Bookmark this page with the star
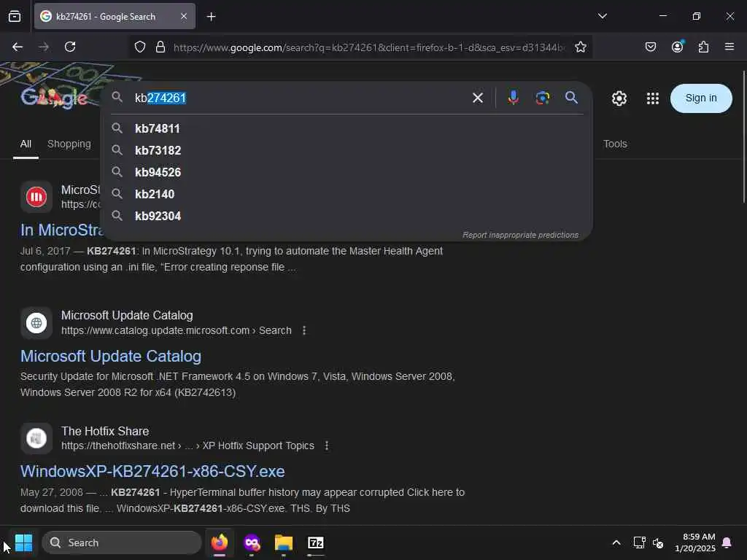Image resolution: width=747 pixels, height=560 pixels. click(x=580, y=47)
